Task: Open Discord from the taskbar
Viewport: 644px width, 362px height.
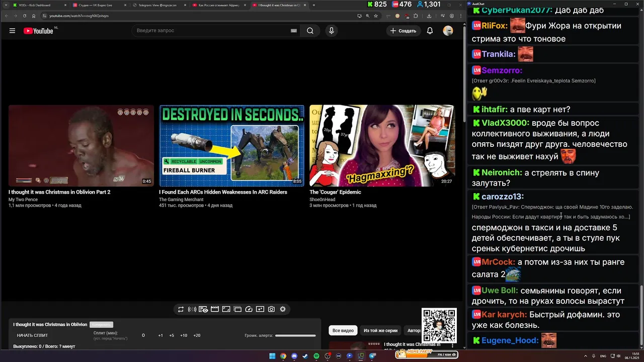Action: [294, 356]
